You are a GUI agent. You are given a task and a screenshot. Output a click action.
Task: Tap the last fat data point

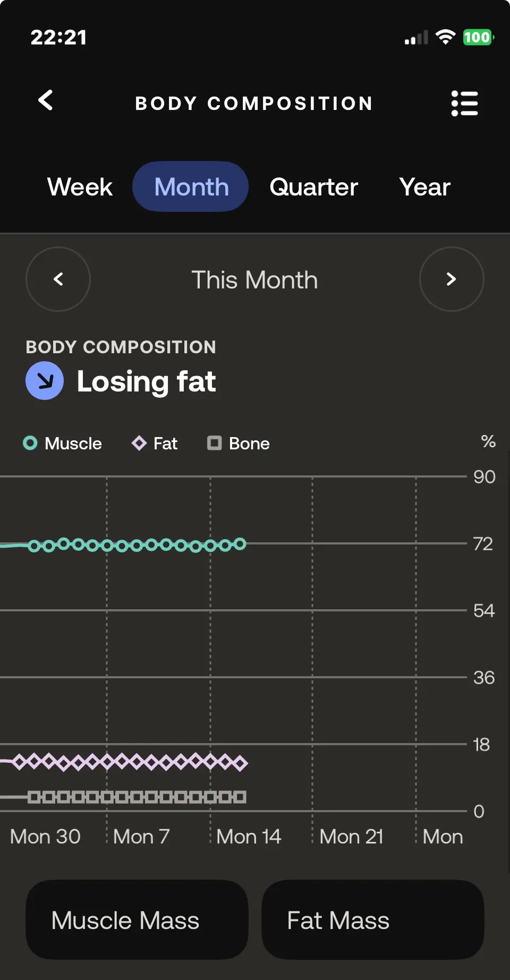pos(241,763)
